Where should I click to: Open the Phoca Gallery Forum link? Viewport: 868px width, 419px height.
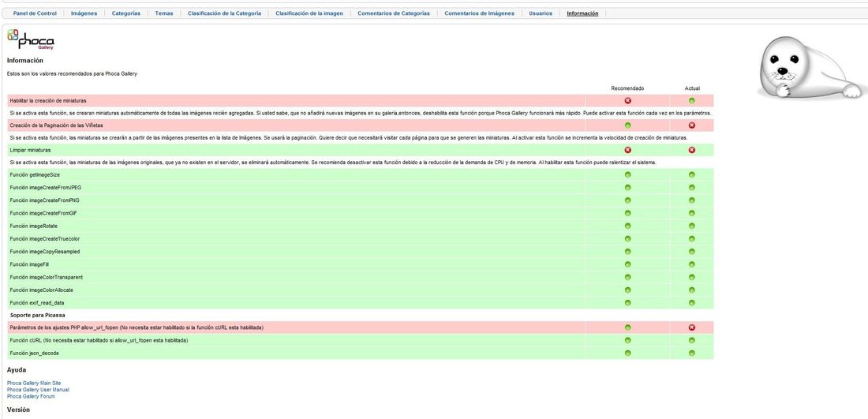(x=31, y=396)
